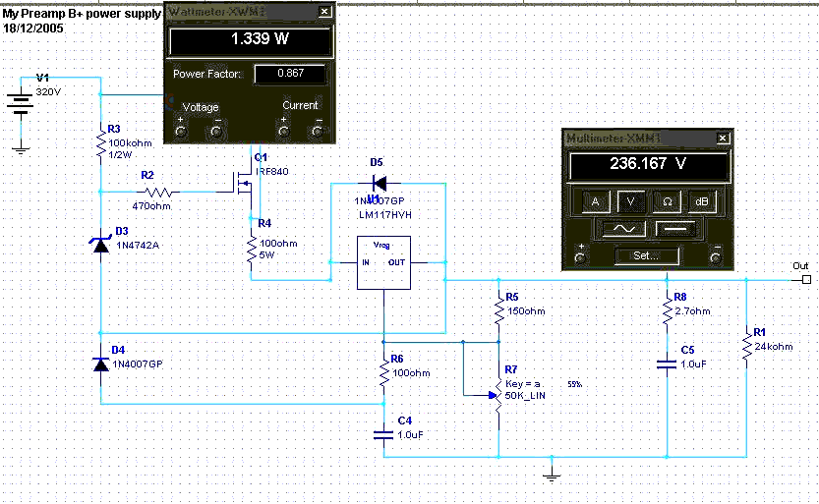Click the IRF840 part label
This screenshot has width=819, height=504.
coord(272,172)
